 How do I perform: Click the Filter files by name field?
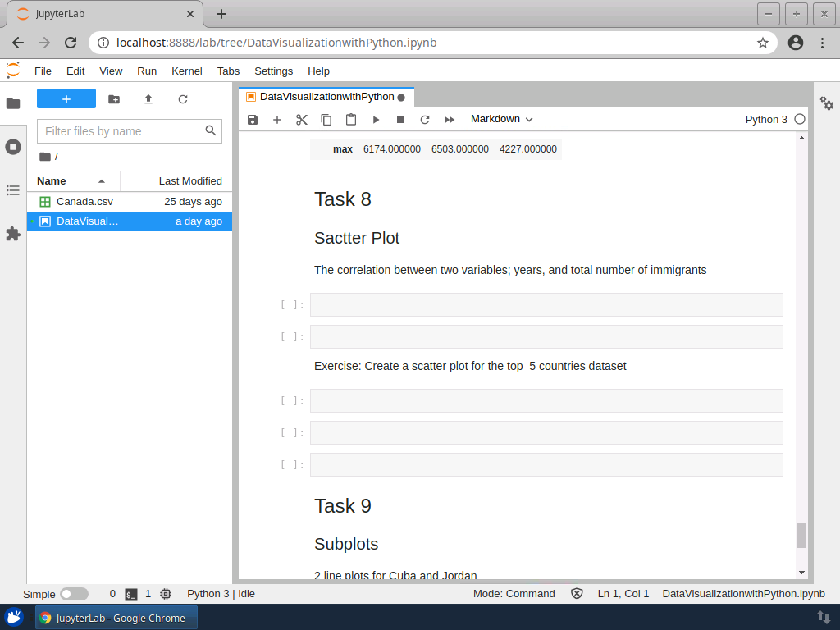(130, 131)
